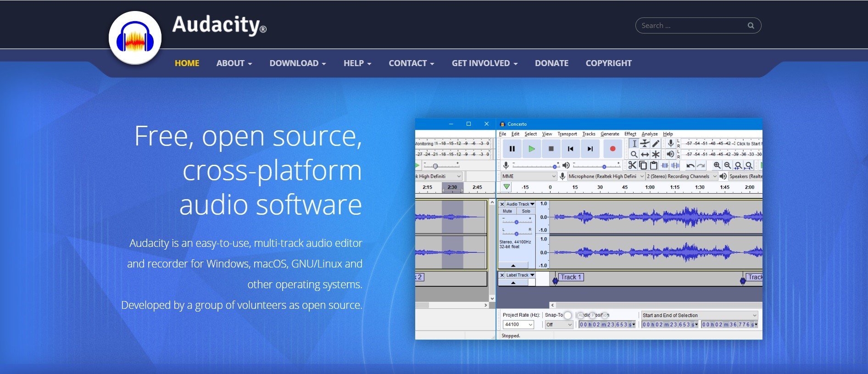868x374 pixels.
Task: Click the Undo arrow icon
Action: pyautogui.click(x=690, y=165)
